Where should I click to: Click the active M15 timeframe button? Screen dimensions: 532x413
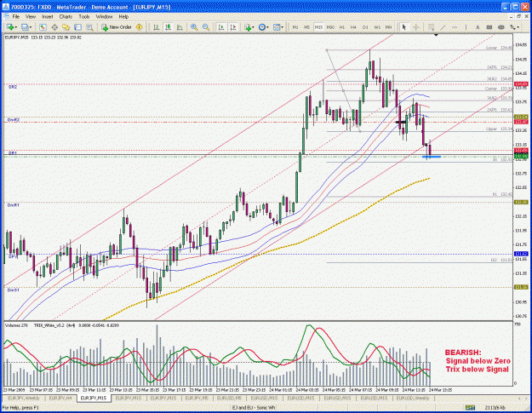pyautogui.click(x=318, y=27)
